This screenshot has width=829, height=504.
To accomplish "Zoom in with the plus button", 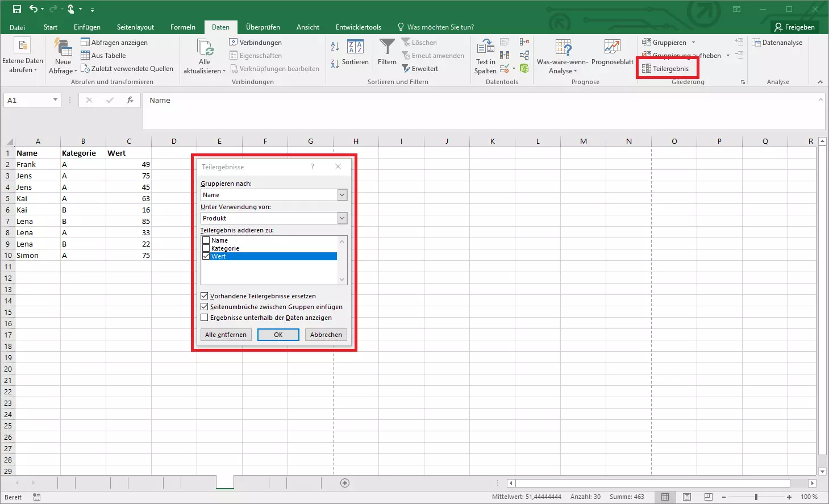I will click(789, 497).
